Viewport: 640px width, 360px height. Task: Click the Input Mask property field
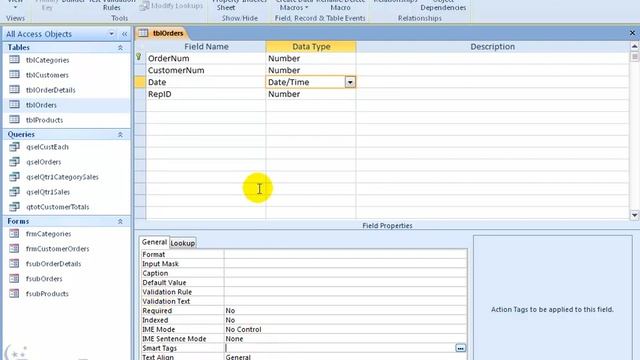(345, 264)
